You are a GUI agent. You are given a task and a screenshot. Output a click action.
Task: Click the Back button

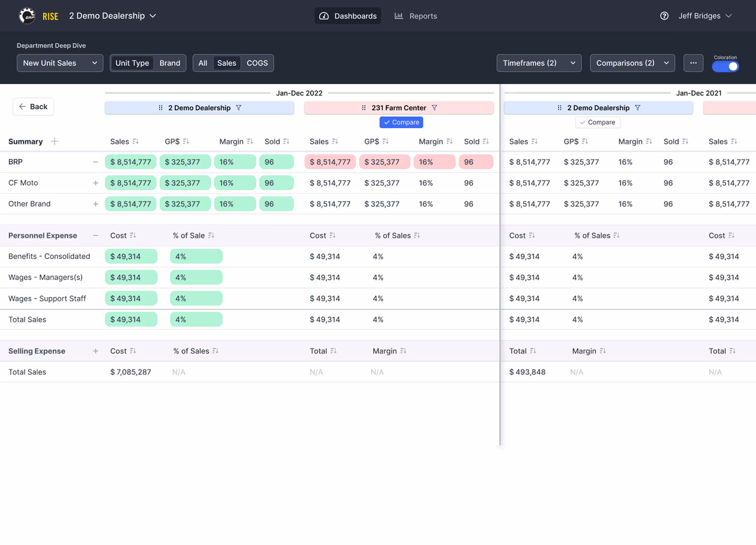[33, 107]
